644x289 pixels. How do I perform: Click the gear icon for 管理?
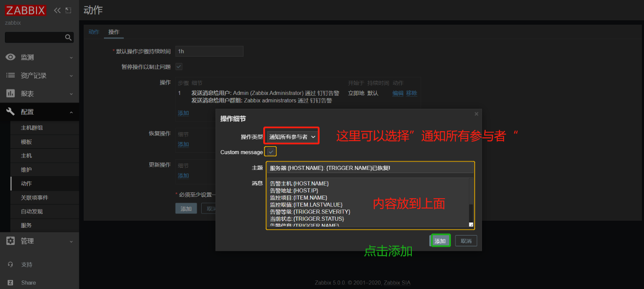pos(10,241)
